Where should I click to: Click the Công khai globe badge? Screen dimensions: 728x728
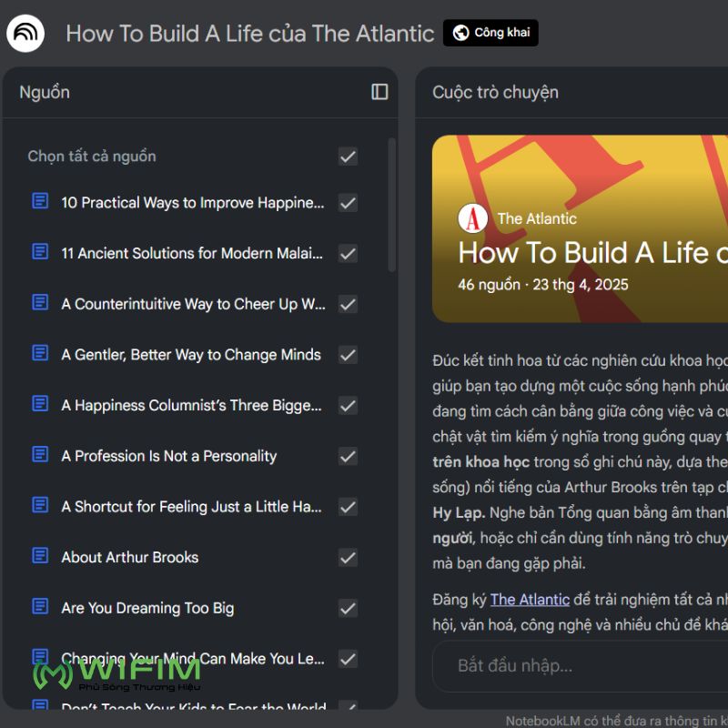(x=490, y=34)
